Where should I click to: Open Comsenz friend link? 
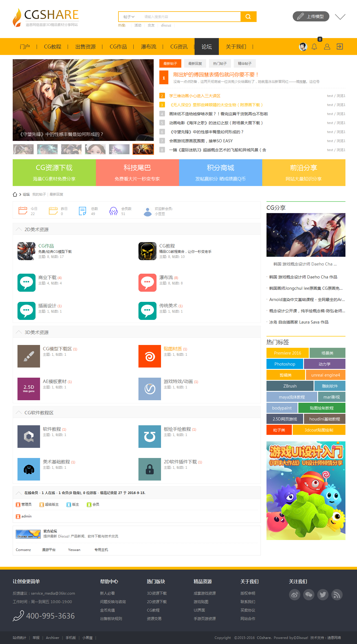click(x=23, y=550)
